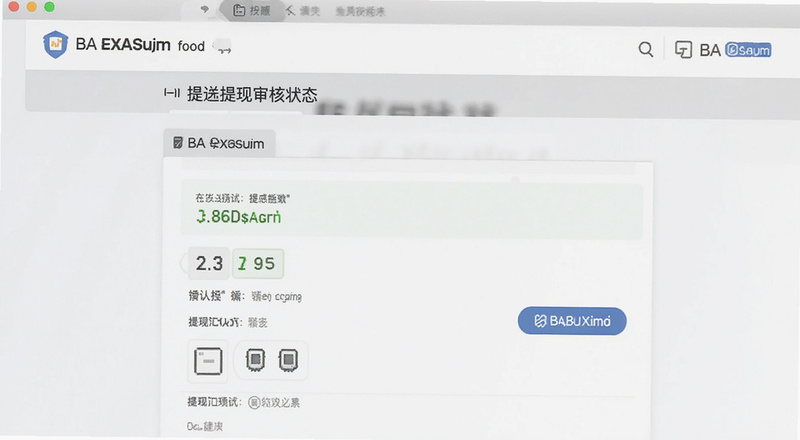
Task: Click the left chevron beside 2.3
Action: (183, 263)
